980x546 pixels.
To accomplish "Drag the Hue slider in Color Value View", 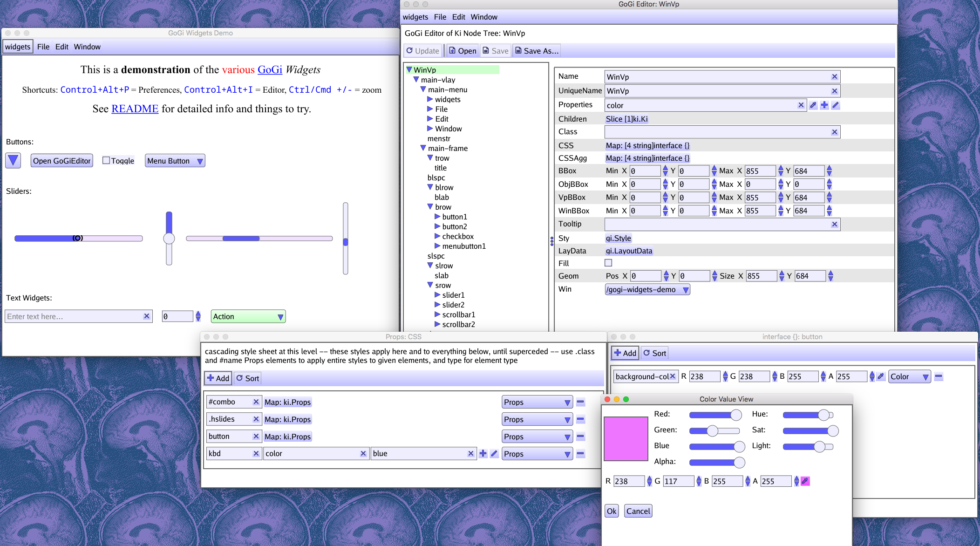I will pos(825,415).
